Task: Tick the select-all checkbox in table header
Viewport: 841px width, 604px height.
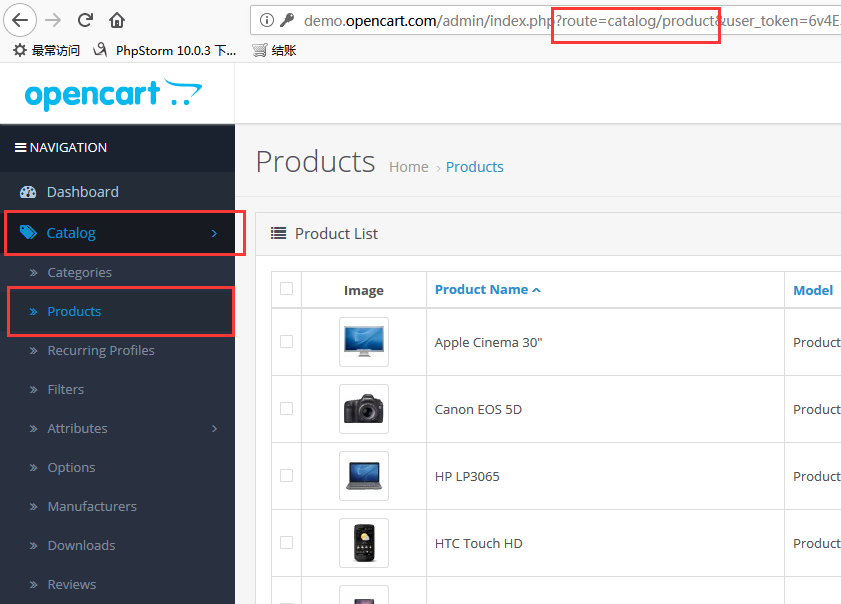Action: (x=286, y=289)
